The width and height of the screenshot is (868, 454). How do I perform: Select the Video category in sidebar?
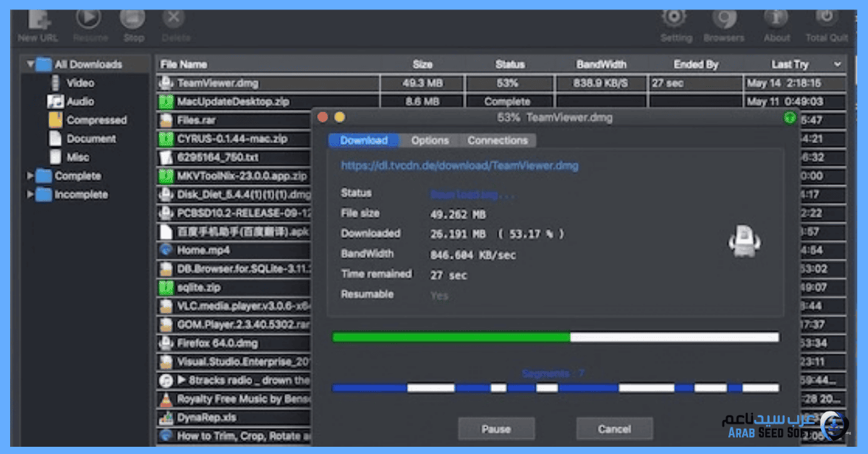(x=80, y=83)
